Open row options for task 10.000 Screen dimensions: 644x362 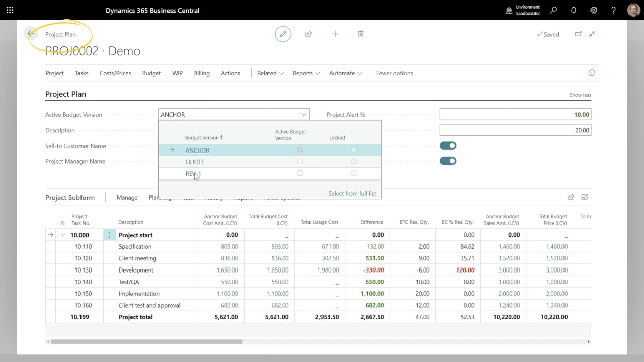(110, 235)
